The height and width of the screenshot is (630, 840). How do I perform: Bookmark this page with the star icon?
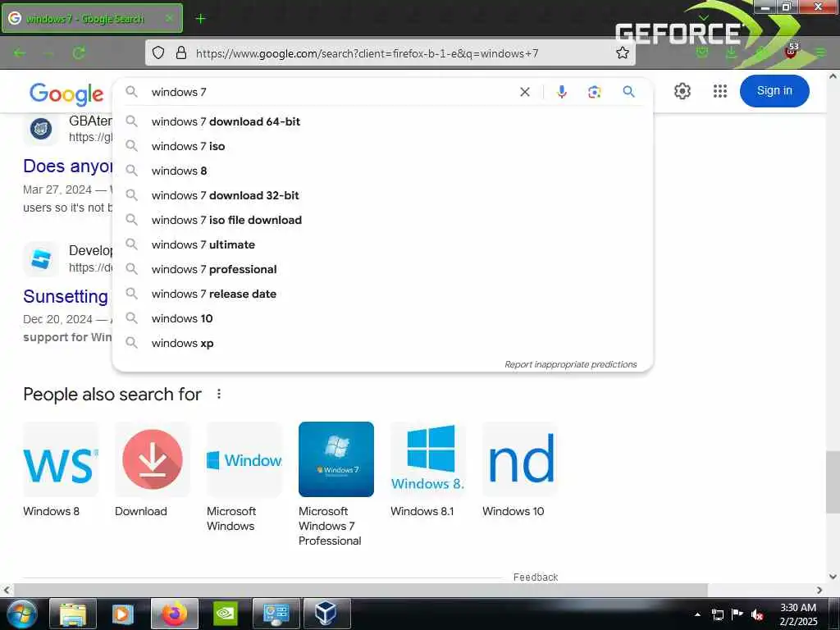point(622,53)
